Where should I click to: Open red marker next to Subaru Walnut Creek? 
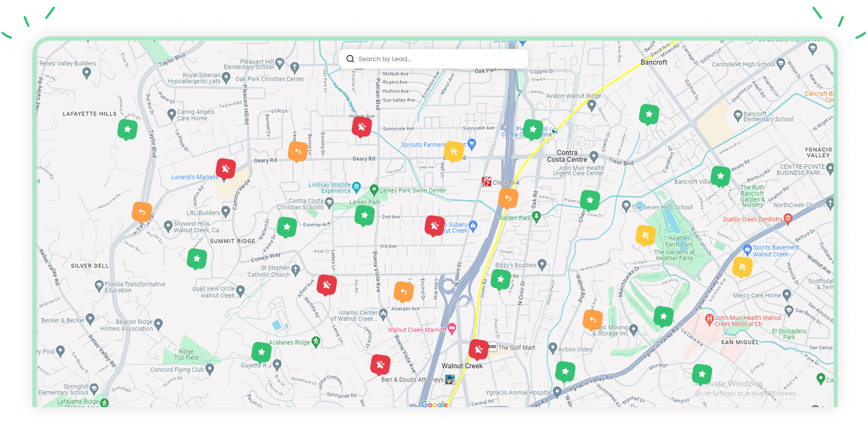(x=434, y=226)
